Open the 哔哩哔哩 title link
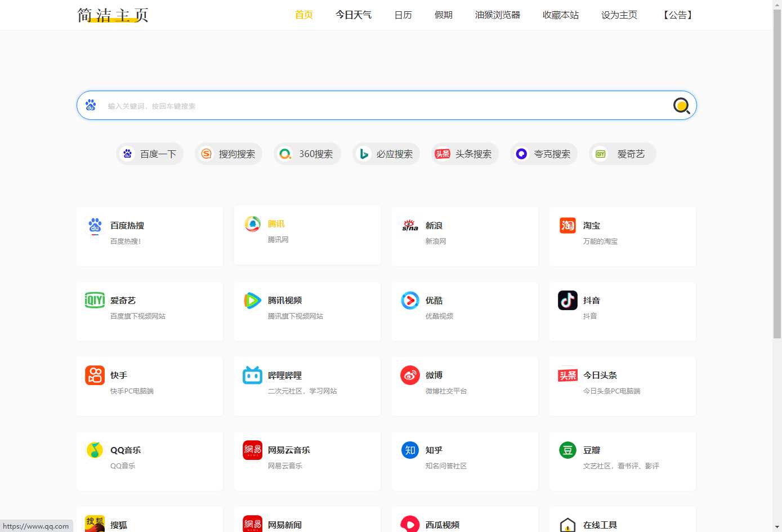 pos(285,375)
